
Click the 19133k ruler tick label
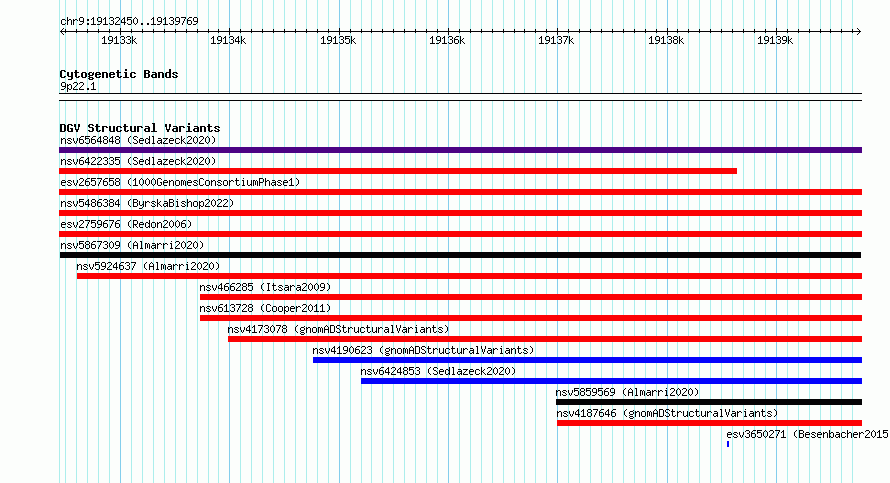point(119,40)
